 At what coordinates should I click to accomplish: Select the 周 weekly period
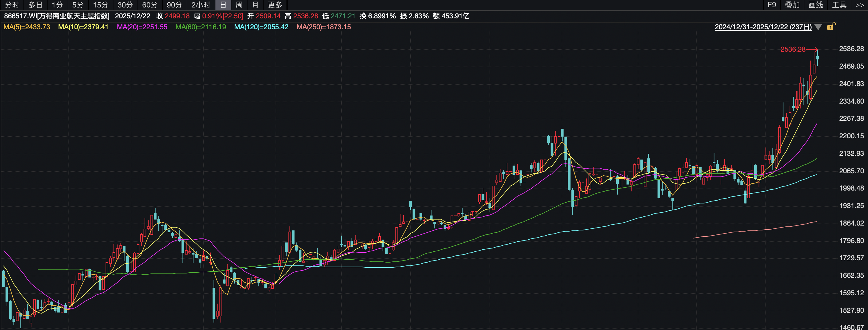click(x=239, y=5)
